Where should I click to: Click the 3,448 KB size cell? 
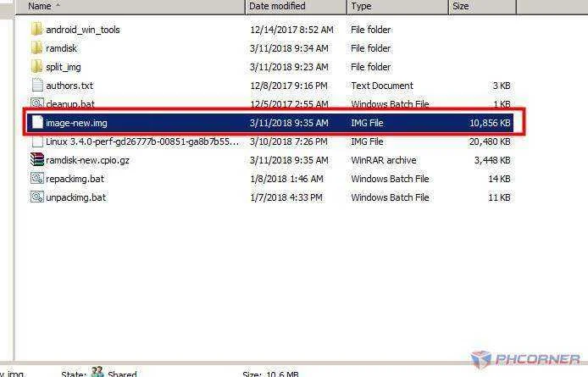[492, 161]
